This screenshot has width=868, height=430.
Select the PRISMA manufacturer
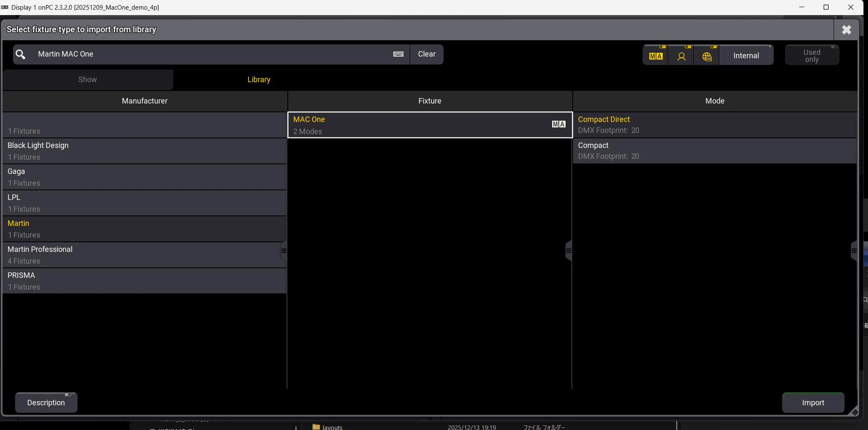point(145,281)
